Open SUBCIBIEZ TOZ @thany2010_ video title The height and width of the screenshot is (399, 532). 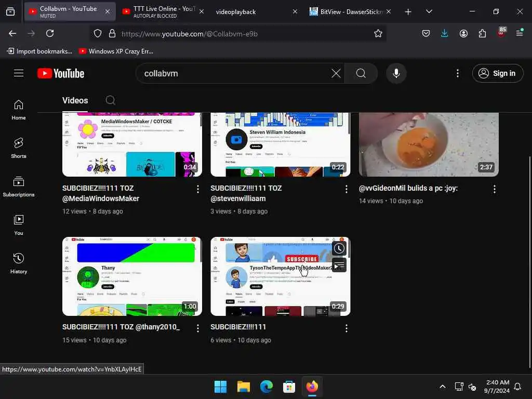pyautogui.click(x=121, y=327)
